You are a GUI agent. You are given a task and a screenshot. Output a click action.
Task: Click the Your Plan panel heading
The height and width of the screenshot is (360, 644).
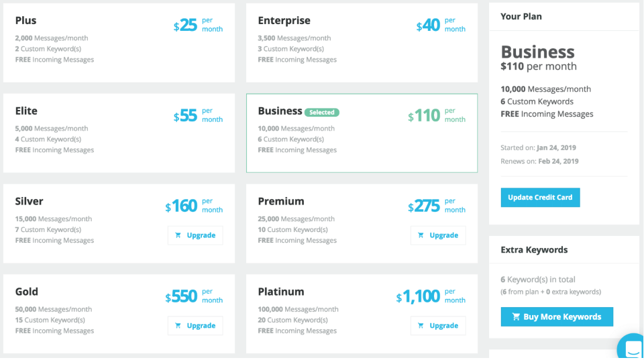521,16
